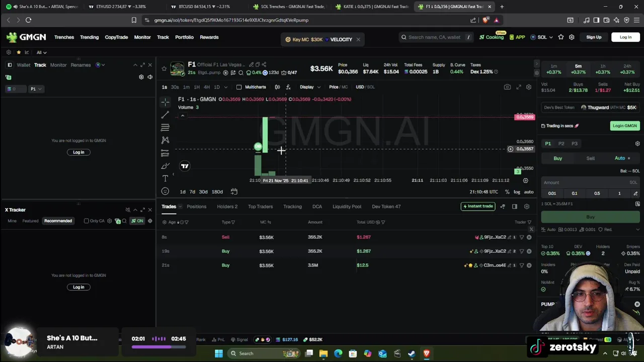Switch to the Sell tab in trade panel
This screenshot has width=644, height=362.
(x=590, y=158)
